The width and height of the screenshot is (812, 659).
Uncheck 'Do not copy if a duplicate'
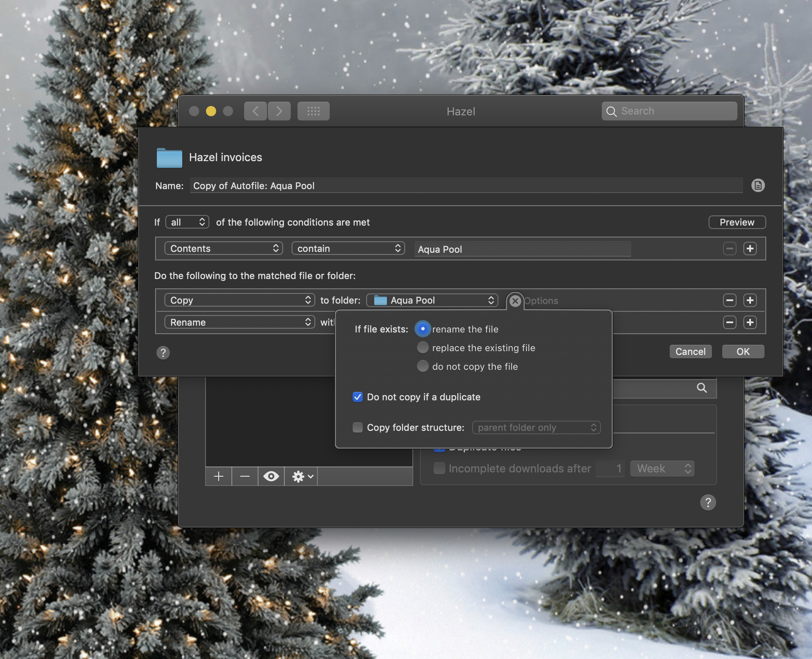click(x=358, y=397)
